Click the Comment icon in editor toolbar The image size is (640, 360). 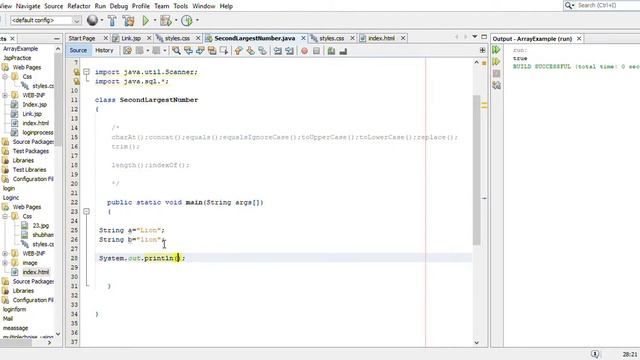[331, 51]
